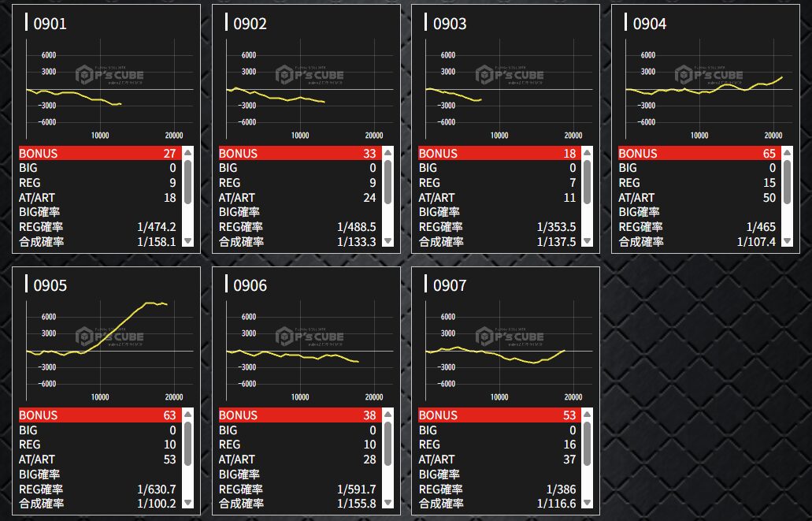Click red BONUS 18 row in machine 0903

[x=500, y=154]
